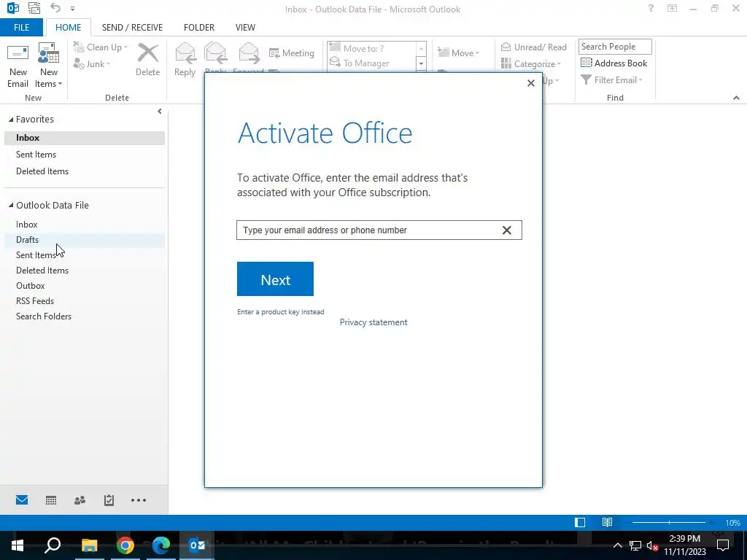Click Enter a product key instead

point(281,312)
